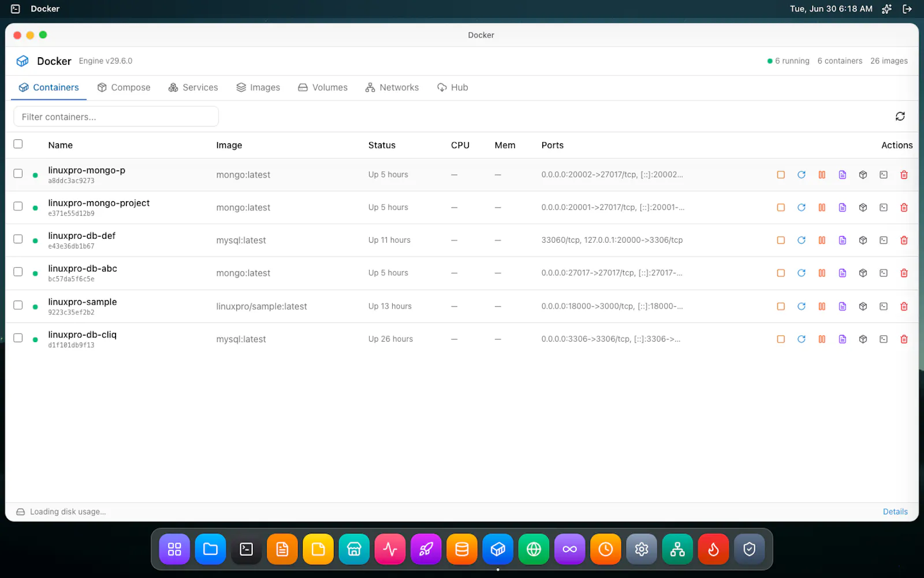Viewport: 924px width, 578px height.
Task: Restart the linuxpro-mongo-p container
Action: click(x=802, y=175)
